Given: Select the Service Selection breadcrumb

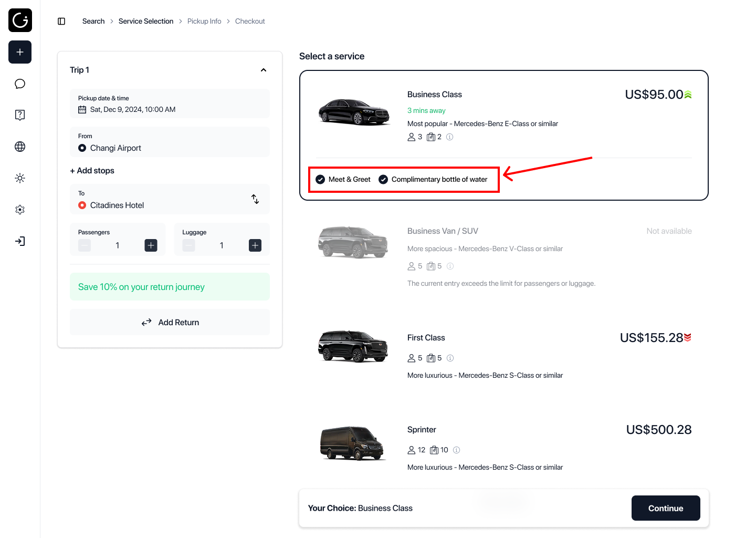Looking at the screenshot, I should tap(146, 21).
